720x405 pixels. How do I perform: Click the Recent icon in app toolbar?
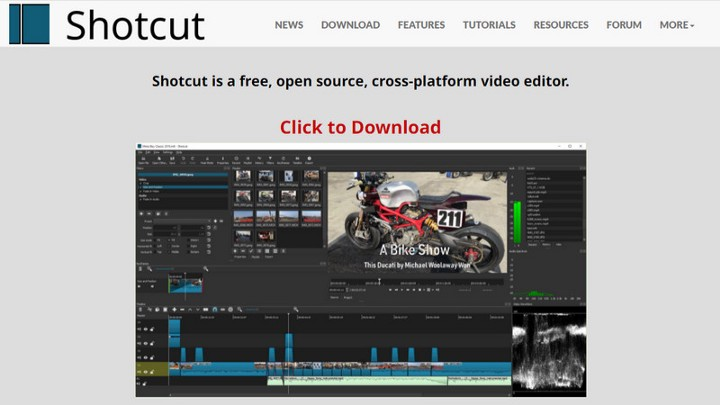pyautogui.click(x=236, y=160)
